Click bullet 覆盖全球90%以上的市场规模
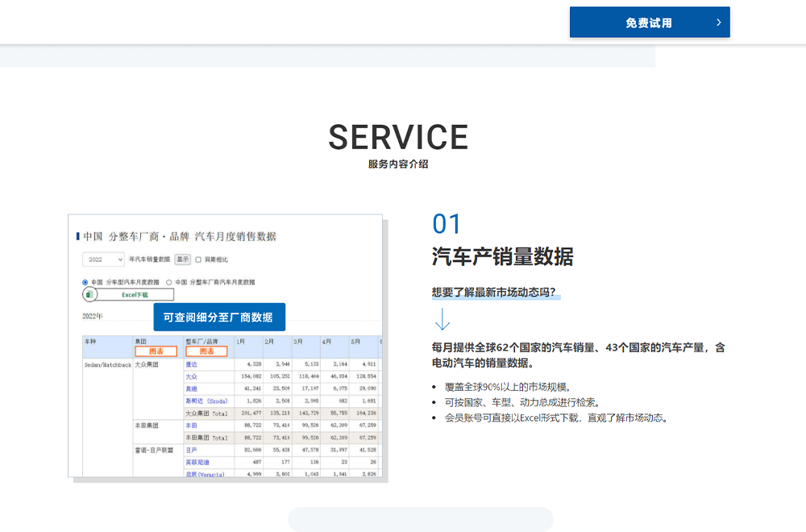This screenshot has width=806, height=532. click(x=508, y=387)
